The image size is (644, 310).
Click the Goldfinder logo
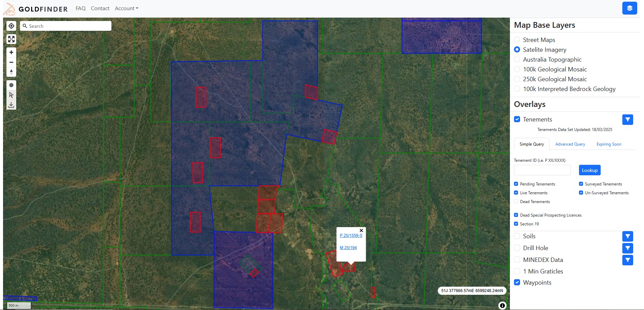(35, 9)
